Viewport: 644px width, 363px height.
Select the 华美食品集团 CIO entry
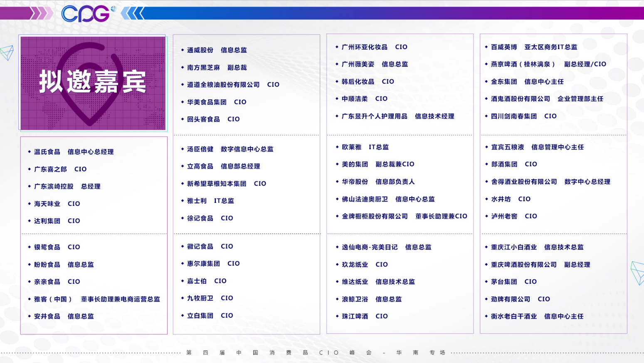point(217,102)
